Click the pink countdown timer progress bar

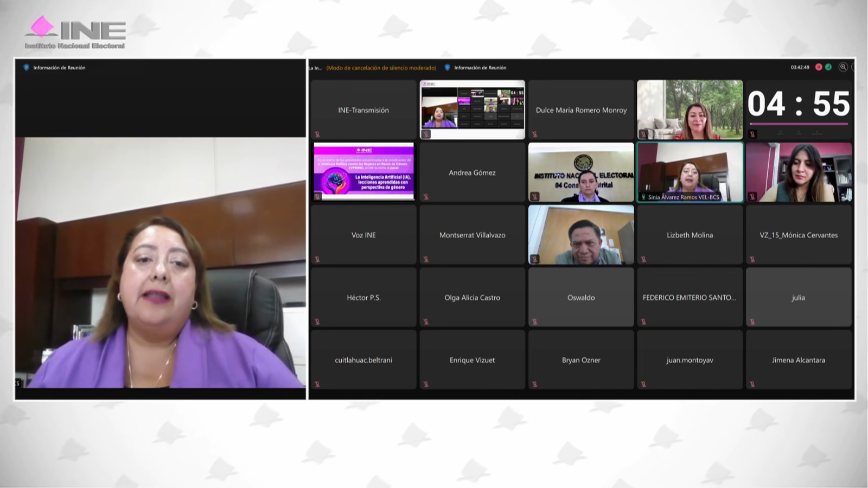click(799, 124)
